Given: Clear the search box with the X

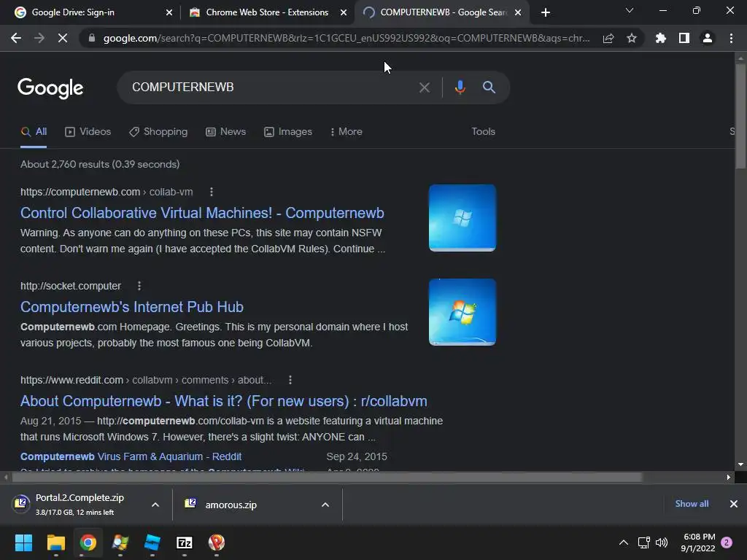Looking at the screenshot, I should (x=424, y=87).
